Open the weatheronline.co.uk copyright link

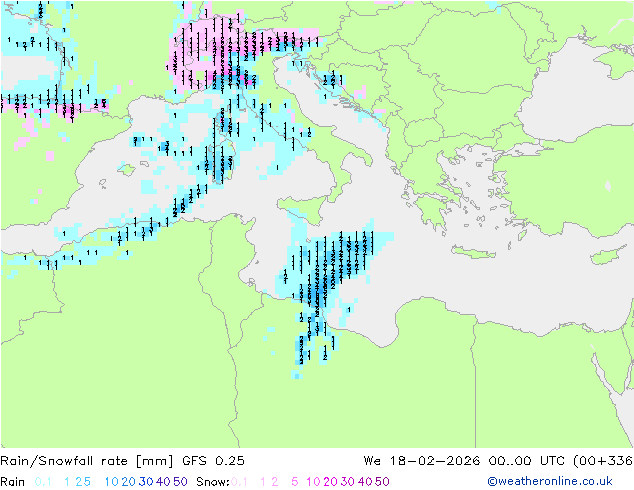[550, 482]
